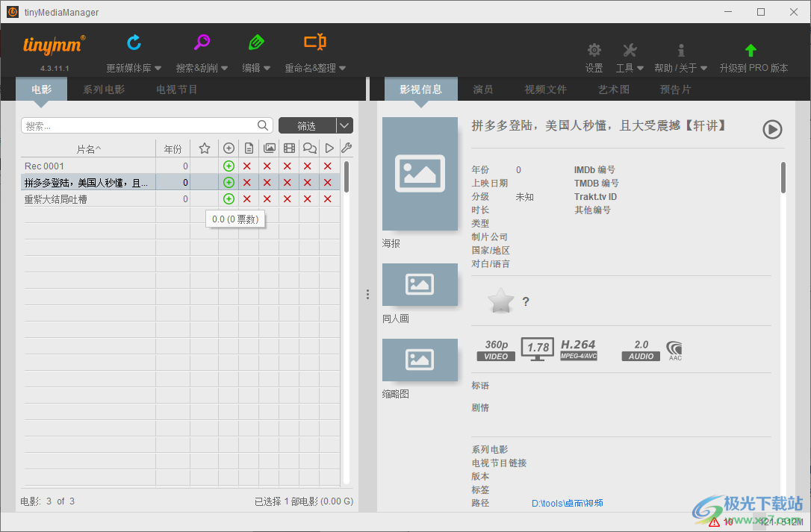The height and width of the screenshot is (532, 811).
Task: Click the memory warning triangle in status bar
Action: coord(714,522)
